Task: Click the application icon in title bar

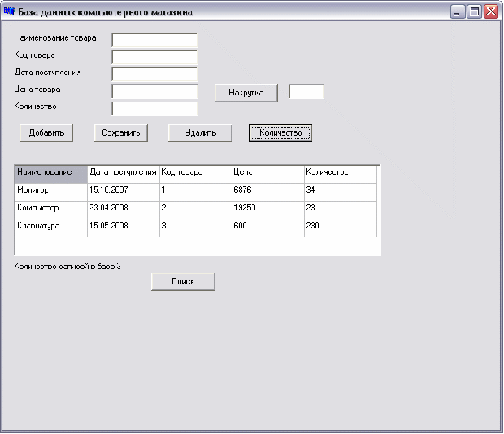Action: pyautogui.click(x=9, y=11)
